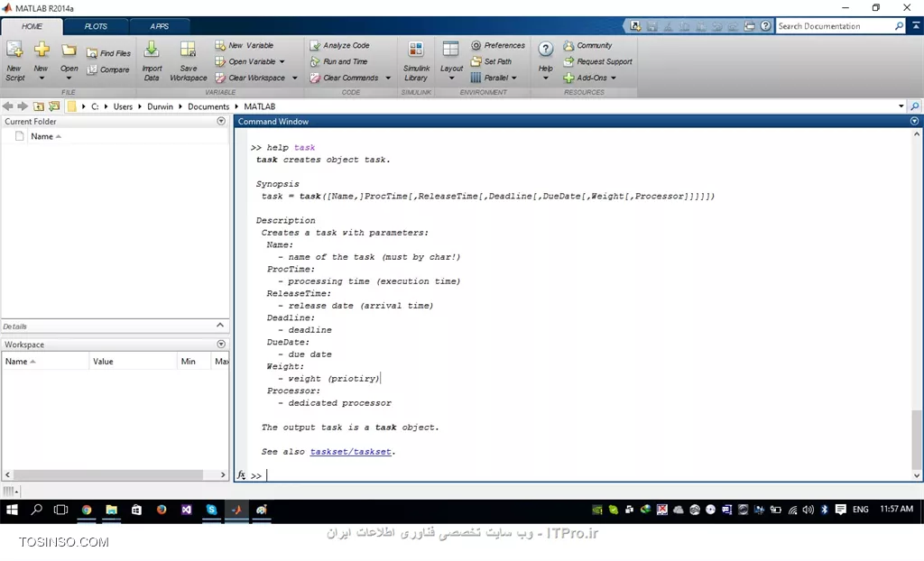Image resolution: width=924 pixels, height=561 pixels.
Task: Click the quick access save icon
Action: tap(651, 26)
